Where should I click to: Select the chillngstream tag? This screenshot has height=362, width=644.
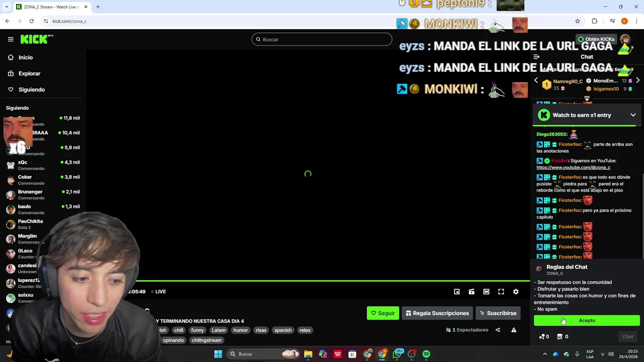point(206,340)
